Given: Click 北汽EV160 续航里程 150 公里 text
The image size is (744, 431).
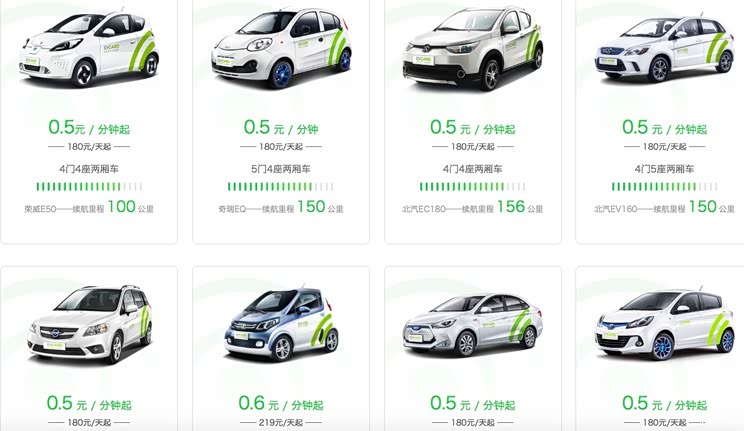Looking at the screenshot, I should [664, 206].
